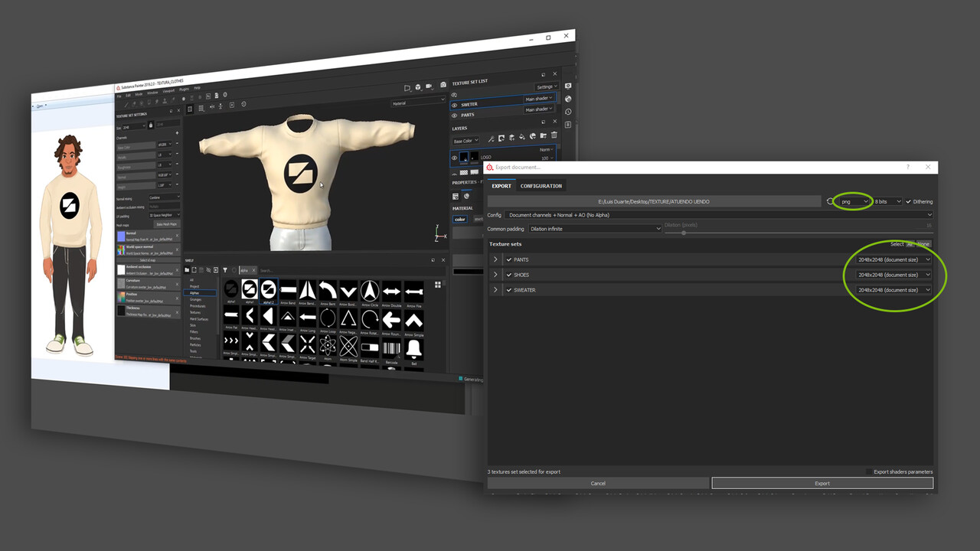Open the Base Color channel dropdown in Layers
The height and width of the screenshot is (551, 980).
(465, 141)
